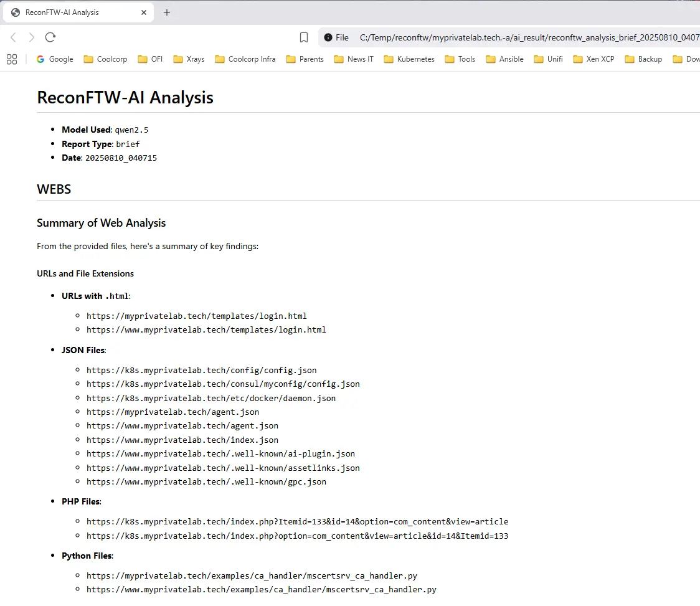The height and width of the screenshot is (606, 700).
Task: Open the Coolcorp bookmarks folder
Action: coord(105,59)
